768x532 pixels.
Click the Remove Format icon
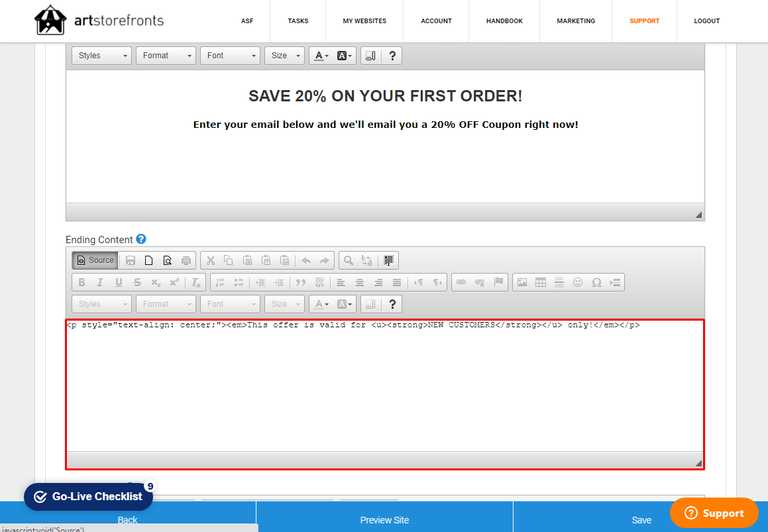point(196,282)
